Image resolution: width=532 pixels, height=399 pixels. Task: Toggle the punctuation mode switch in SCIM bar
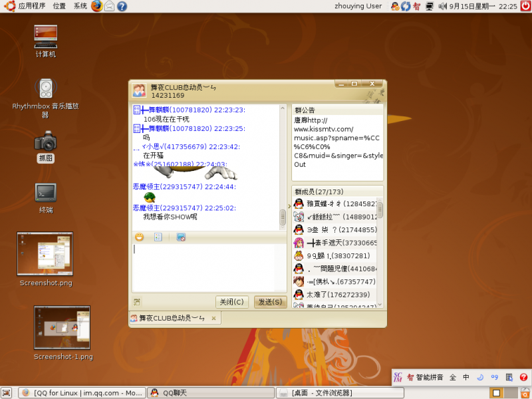click(x=494, y=377)
